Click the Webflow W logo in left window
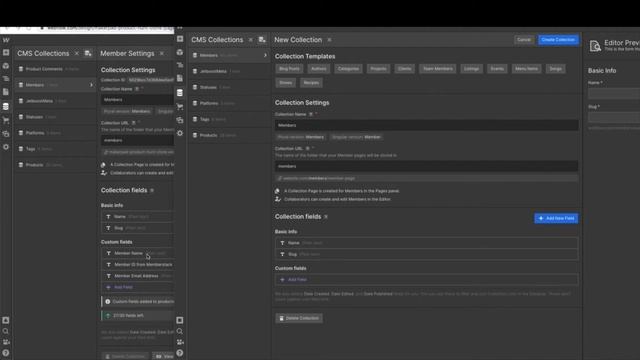640x360 pixels. pyautogui.click(x=6, y=40)
